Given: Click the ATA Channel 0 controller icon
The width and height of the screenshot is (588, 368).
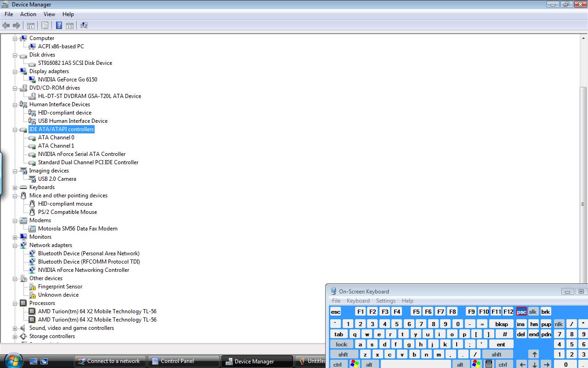Looking at the screenshot, I should (x=33, y=138).
